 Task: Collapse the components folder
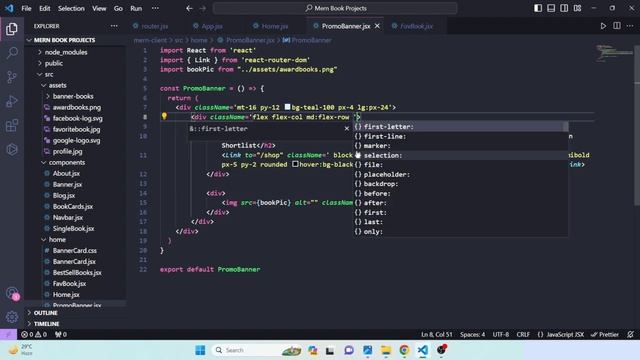pos(67,162)
